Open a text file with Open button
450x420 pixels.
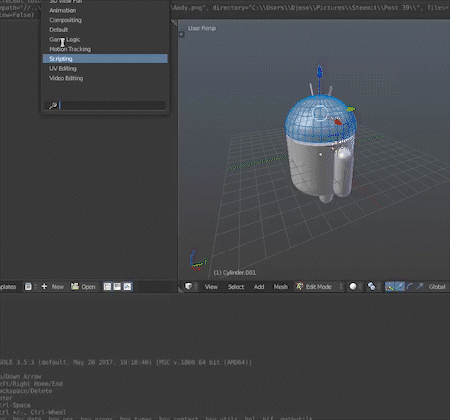point(84,287)
